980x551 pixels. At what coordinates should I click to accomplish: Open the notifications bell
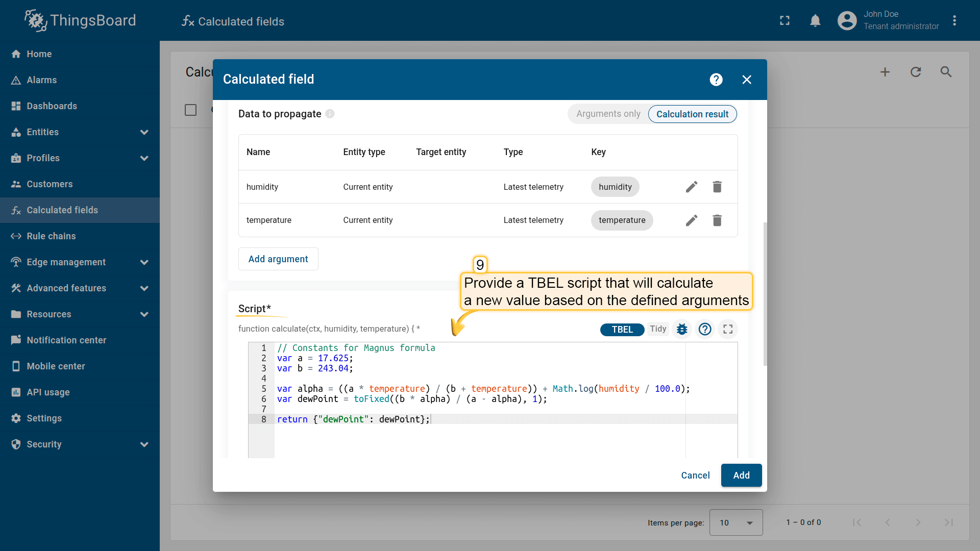(x=815, y=20)
